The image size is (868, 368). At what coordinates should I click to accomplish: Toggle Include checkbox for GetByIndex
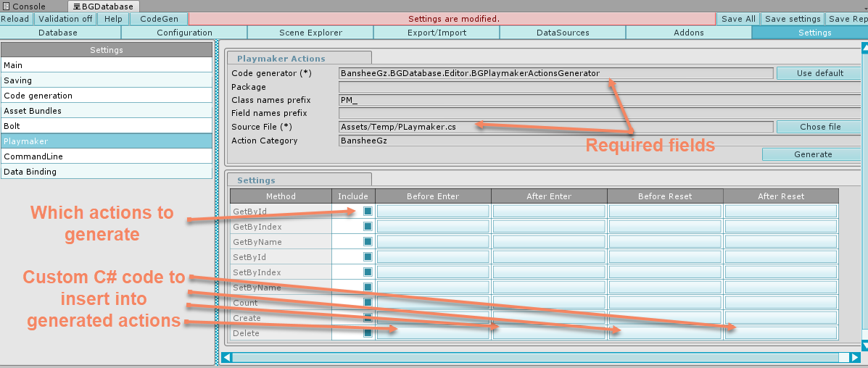368,226
